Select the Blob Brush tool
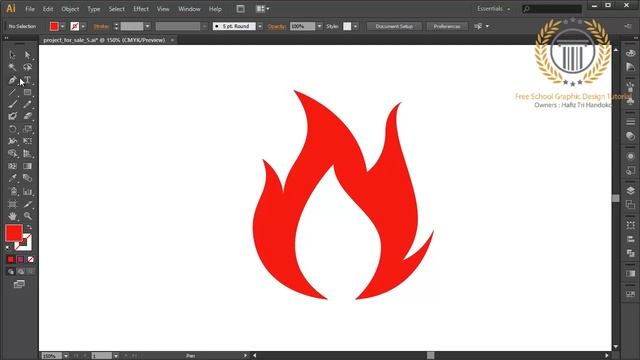This screenshot has height=360, width=640. point(12,117)
